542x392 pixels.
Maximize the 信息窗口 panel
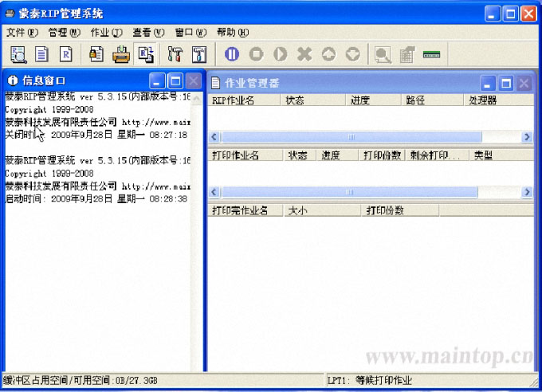175,80
